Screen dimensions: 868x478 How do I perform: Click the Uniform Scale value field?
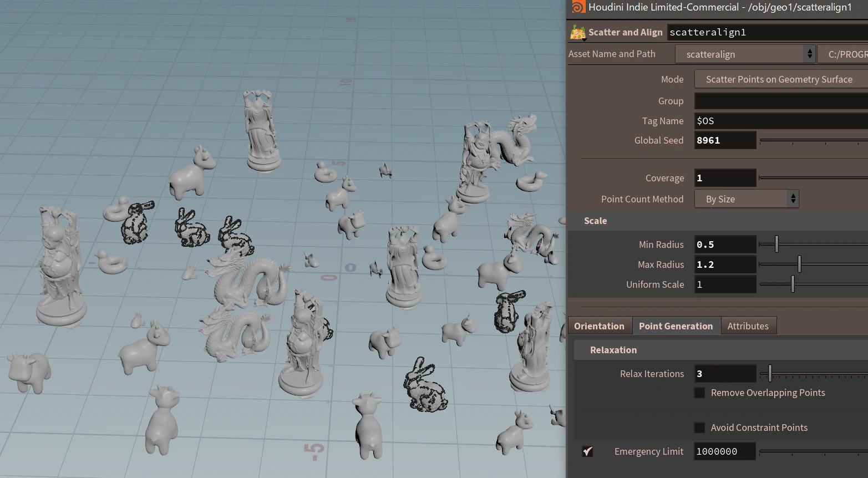pyautogui.click(x=725, y=284)
